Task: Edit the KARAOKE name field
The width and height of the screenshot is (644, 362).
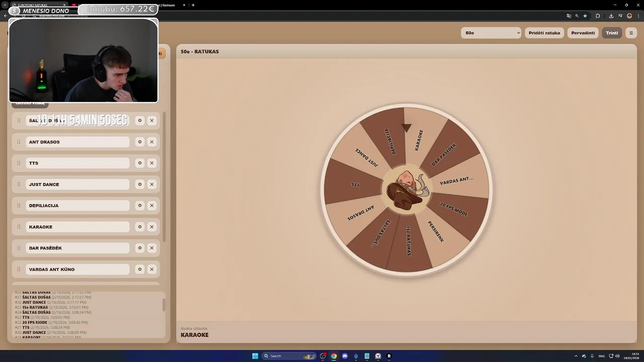Action: (77, 227)
